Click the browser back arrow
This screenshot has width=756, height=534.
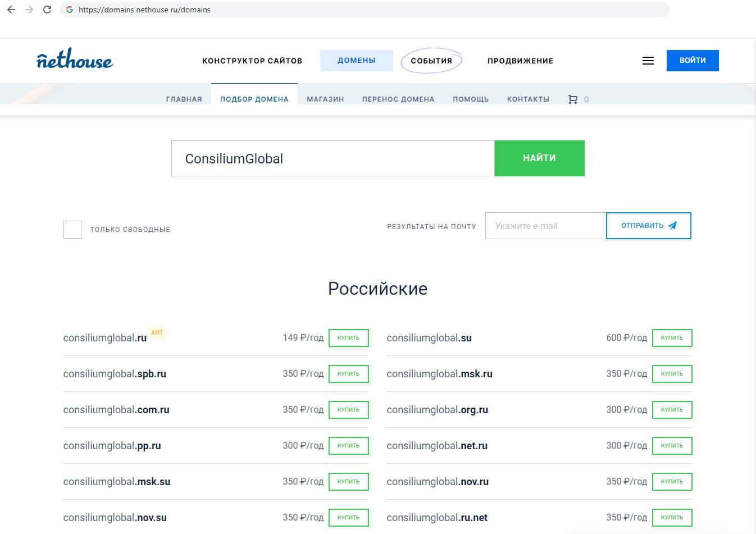11,10
